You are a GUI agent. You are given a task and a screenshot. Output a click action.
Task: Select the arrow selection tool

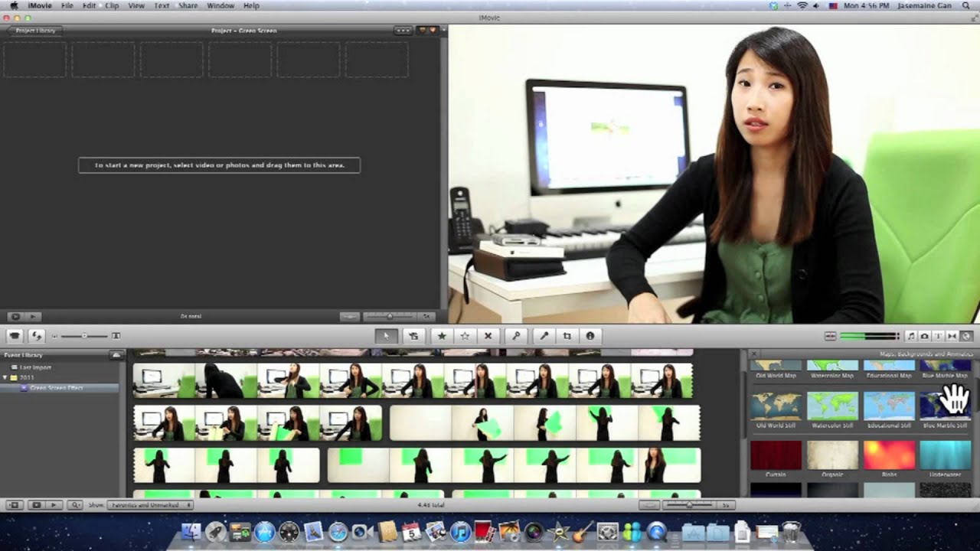pyautogui.click(x=386, y=336)
